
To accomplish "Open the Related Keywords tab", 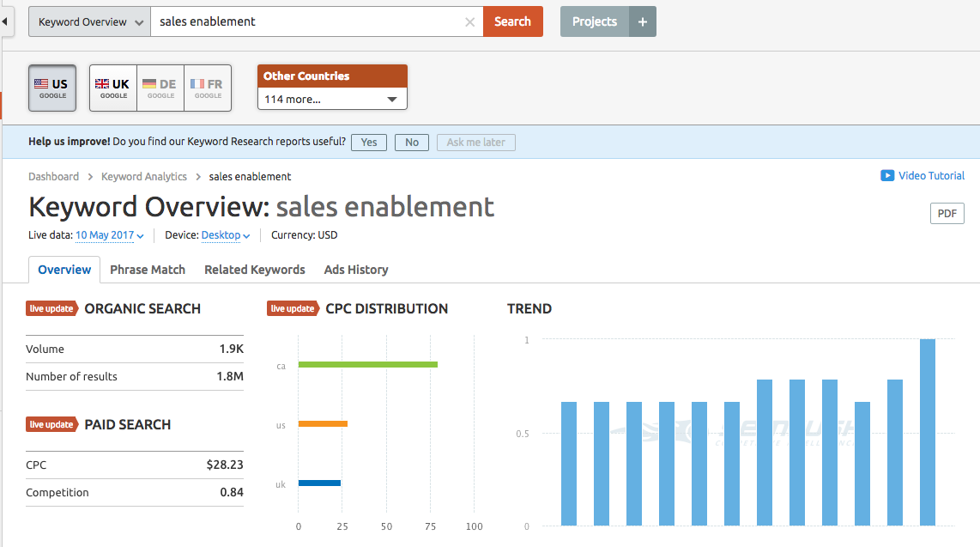I will (255, 270).
